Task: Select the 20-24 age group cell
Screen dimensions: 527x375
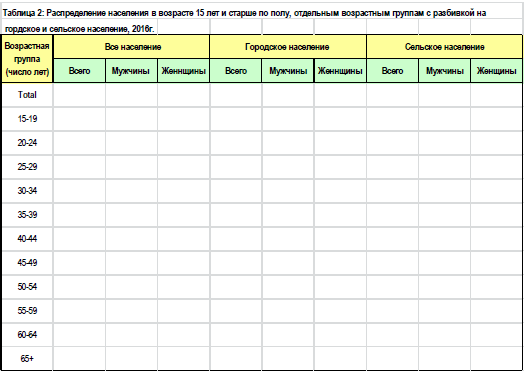Action: click(27, 143)
